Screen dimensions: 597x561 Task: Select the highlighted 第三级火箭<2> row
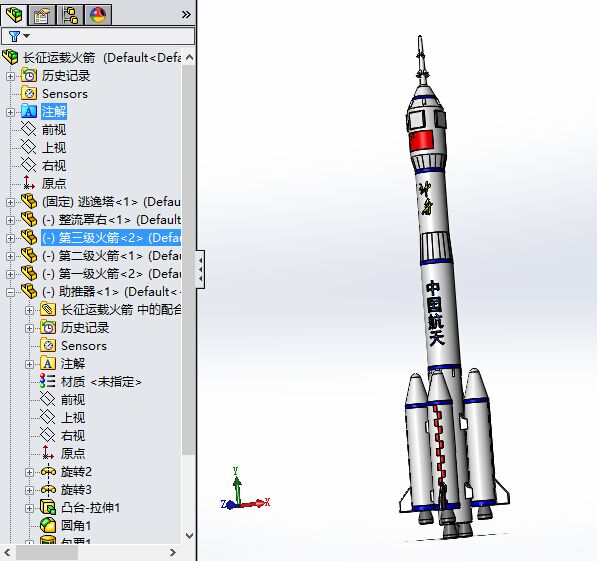point(111,238)
